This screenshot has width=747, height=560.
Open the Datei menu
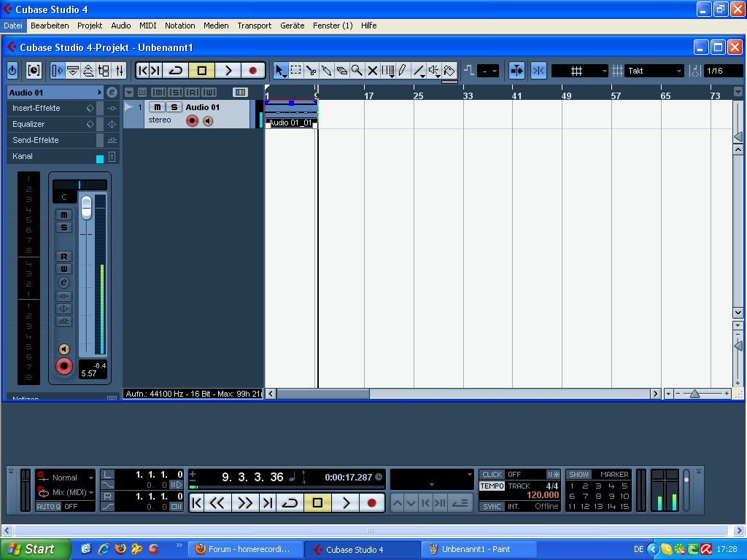[13, 26]
